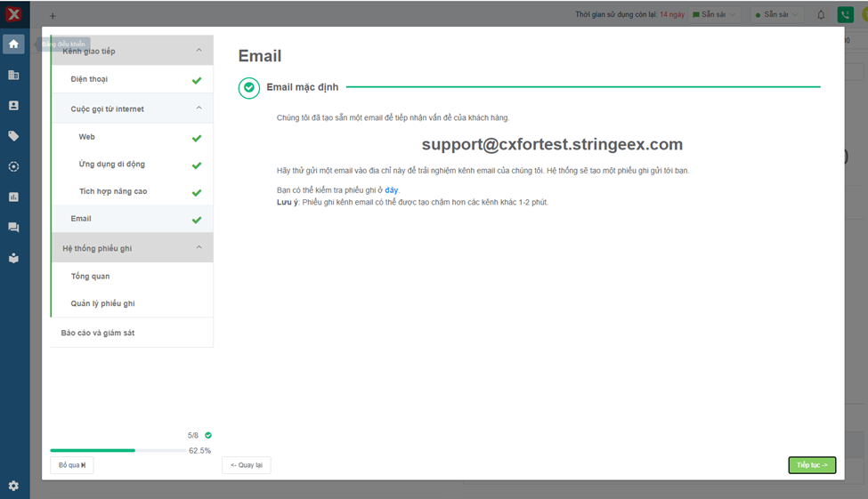Click the green checkmark beside Web
868x499 pixels.
197,138
